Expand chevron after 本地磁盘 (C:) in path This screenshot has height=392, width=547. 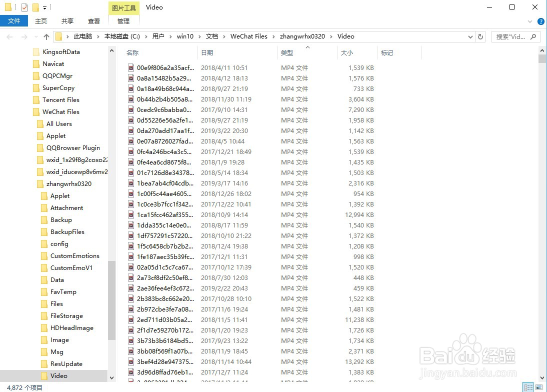(146, 36)
